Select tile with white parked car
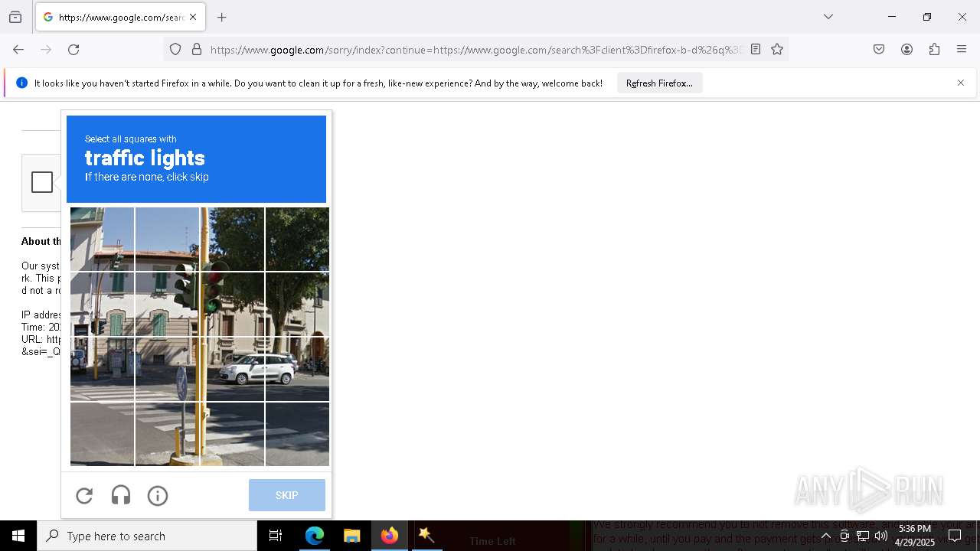 click(x=232, y=369)
